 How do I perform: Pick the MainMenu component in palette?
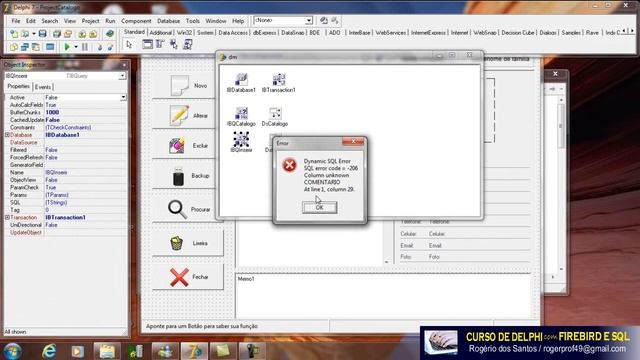click(x=160, y=44)
